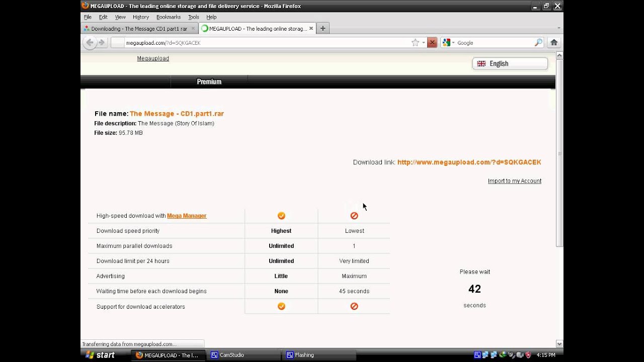
Task: Click the "Very limited" download limit cell
Action: [x=354, y=261]
